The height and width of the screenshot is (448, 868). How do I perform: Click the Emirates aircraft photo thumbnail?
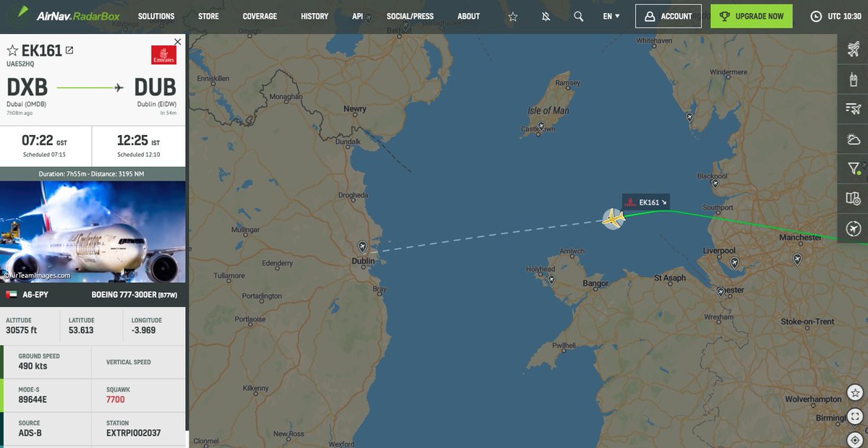click(93, 231)
